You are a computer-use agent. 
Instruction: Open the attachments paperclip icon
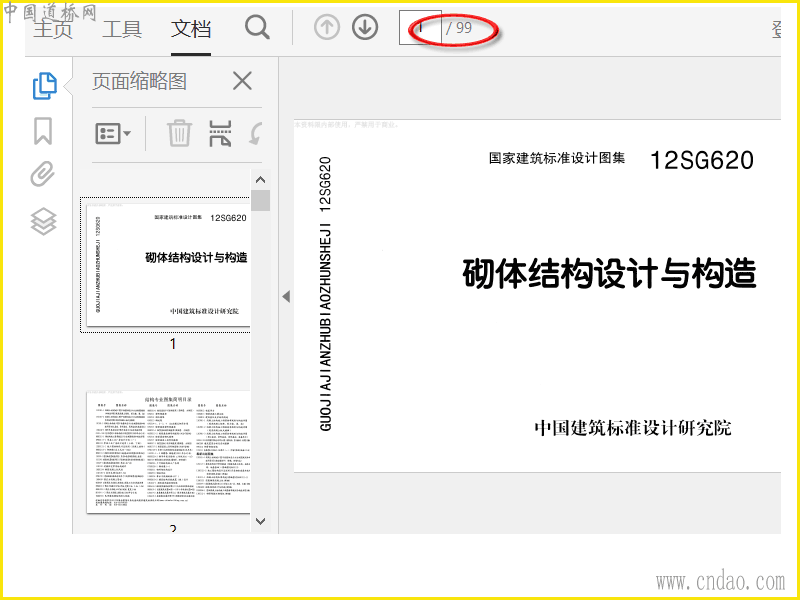(42, 174)
